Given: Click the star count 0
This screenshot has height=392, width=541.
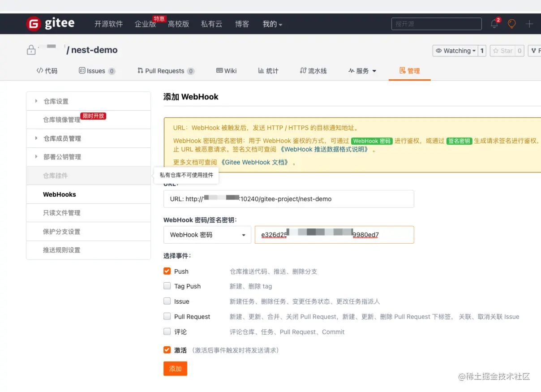Looking at the screenshot, I should pyautogui.click(x=520, y=51).
